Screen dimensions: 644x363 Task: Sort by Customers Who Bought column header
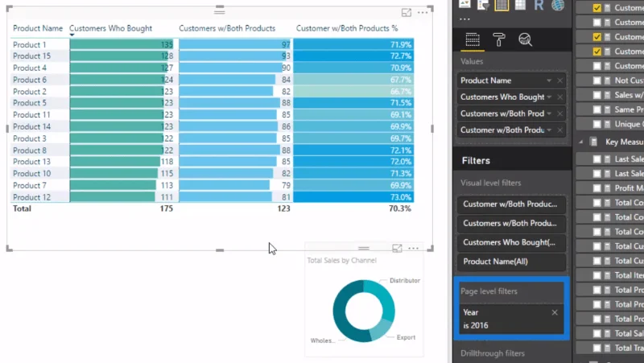coord(110,28)
